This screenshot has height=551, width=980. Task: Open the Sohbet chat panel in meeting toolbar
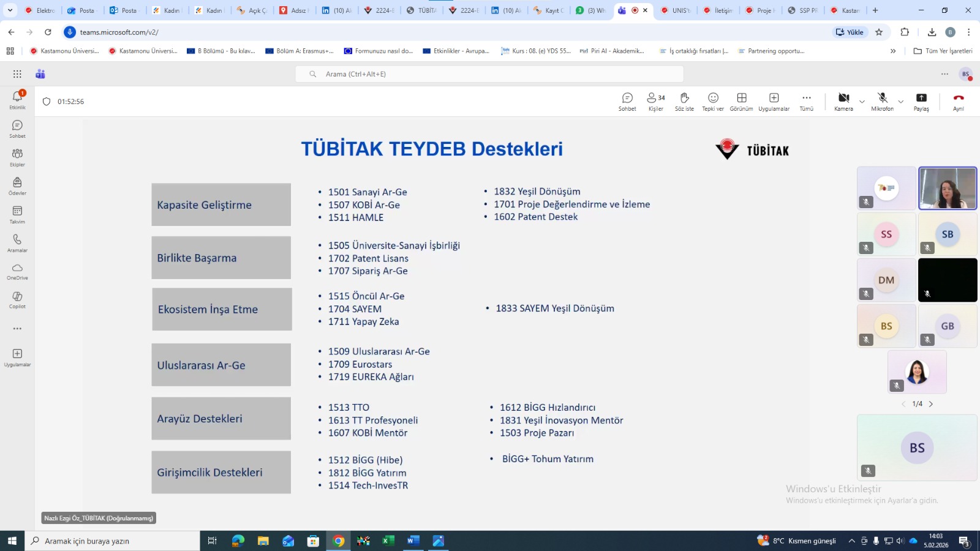click(x=627, y=101)
